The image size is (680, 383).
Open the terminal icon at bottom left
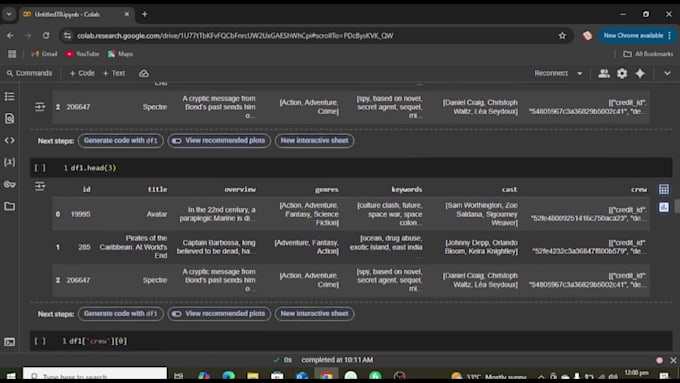coord(10,342)
